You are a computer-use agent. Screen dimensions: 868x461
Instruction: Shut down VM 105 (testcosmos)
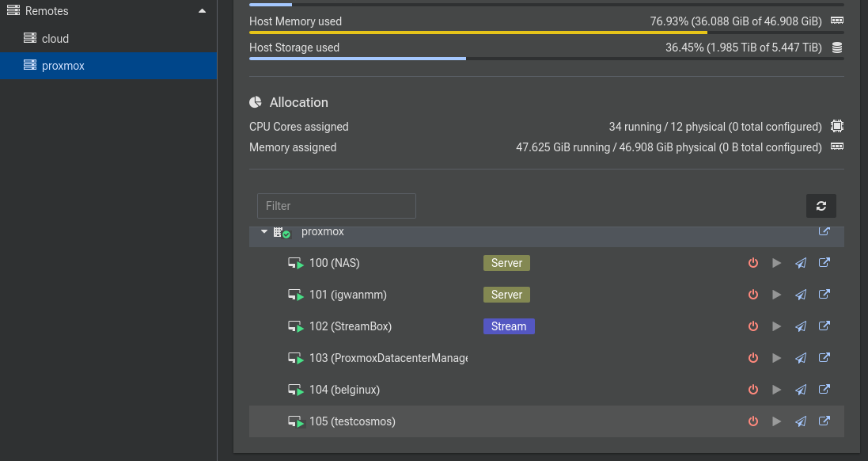tap(752, 421)
